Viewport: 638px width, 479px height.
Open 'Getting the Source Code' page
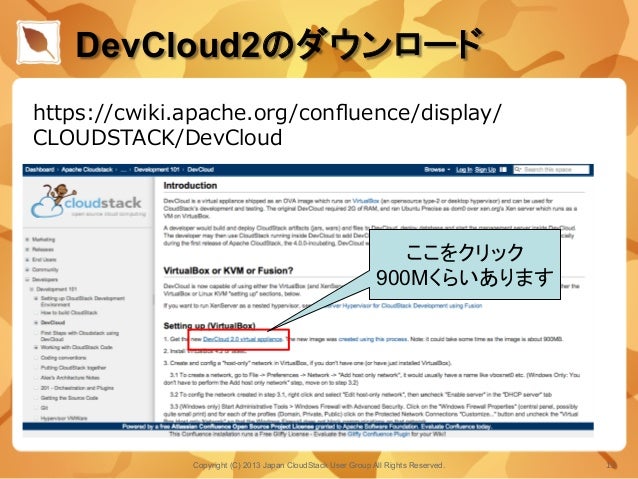[x=69, y=398]
